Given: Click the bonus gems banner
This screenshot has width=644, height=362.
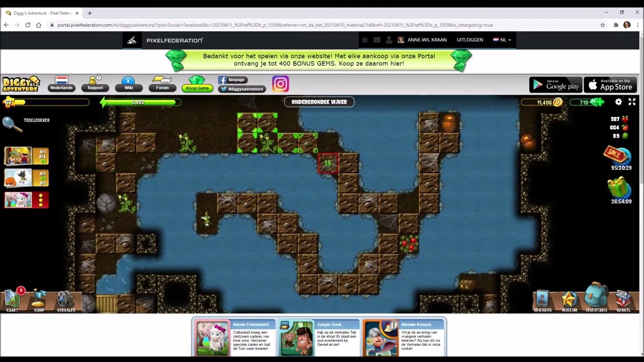Looking at the screenshot, I should tap(319, 60).
